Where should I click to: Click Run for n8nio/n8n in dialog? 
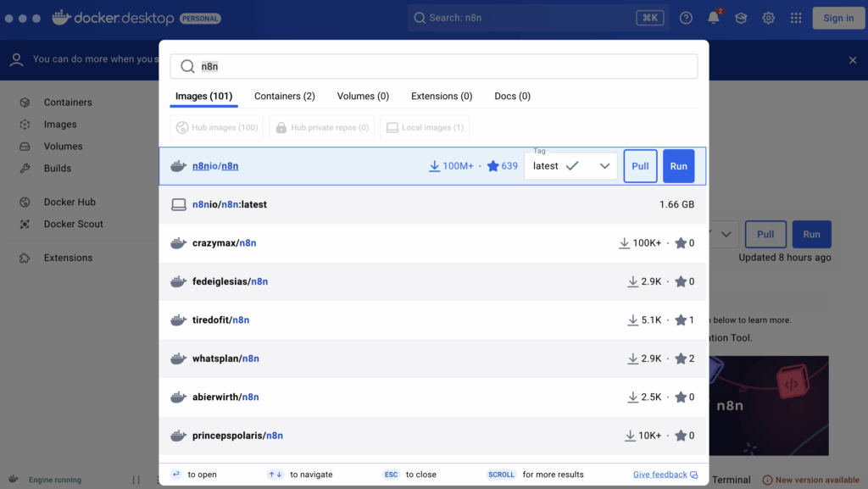pos(679,166)
